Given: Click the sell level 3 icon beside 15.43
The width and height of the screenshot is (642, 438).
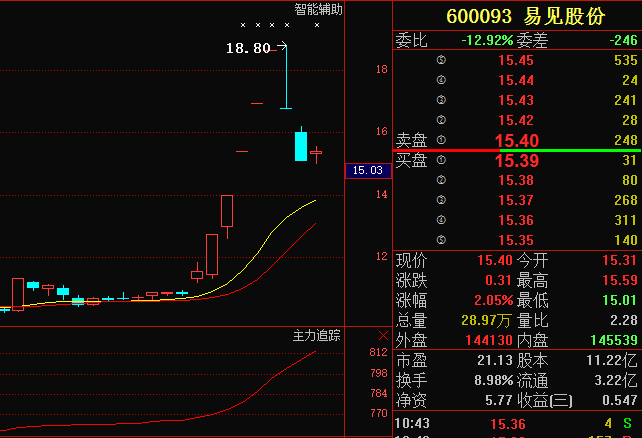Looking at the screenshot, I should [x=440, y=100].
